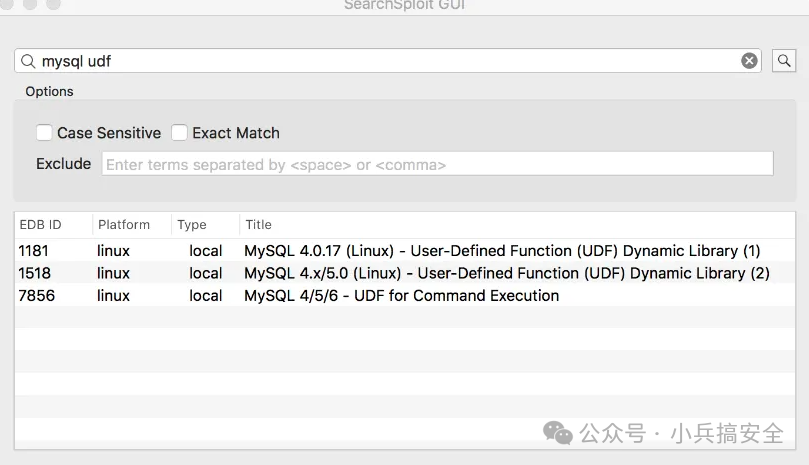
Task: Clear the search field with X icon
Action: tap(749, 61)
